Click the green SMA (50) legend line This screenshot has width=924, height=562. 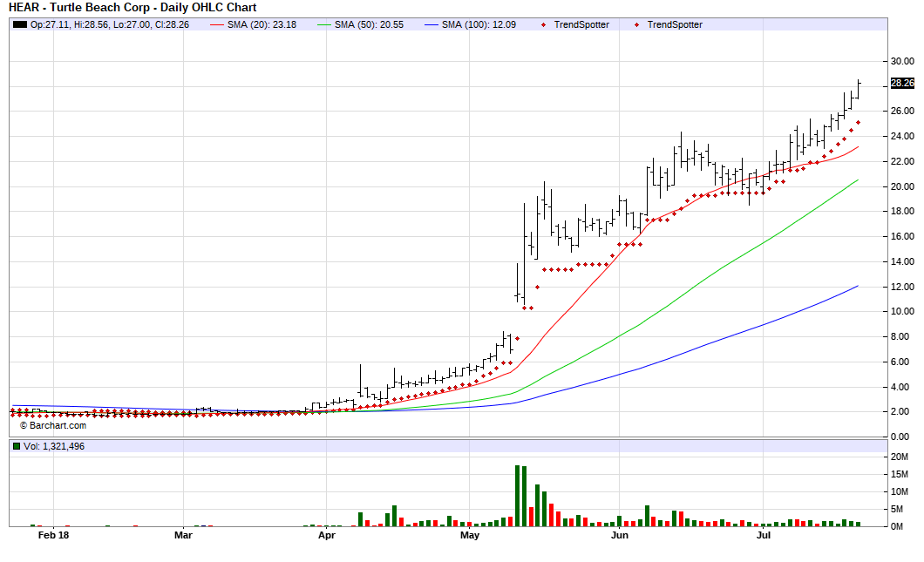pos(324,24)
